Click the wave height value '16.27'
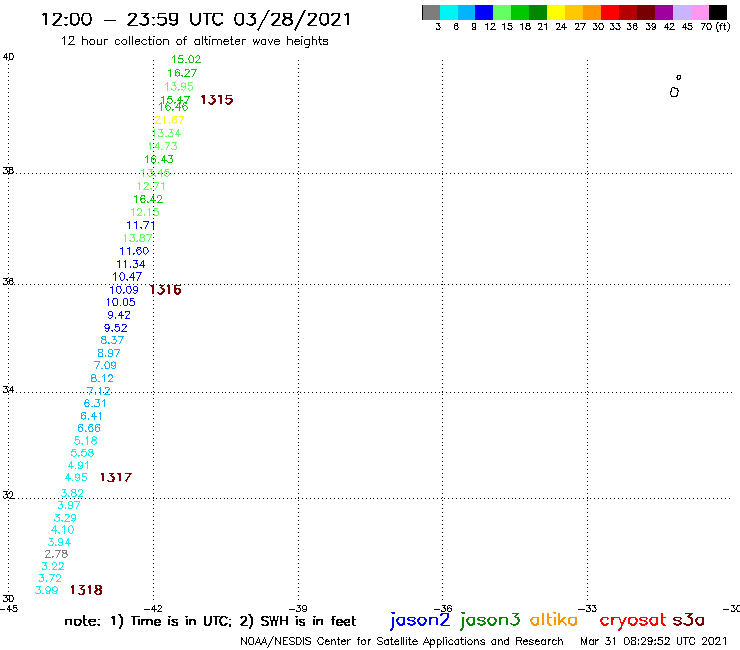740x650 pixels. [182, 73]
